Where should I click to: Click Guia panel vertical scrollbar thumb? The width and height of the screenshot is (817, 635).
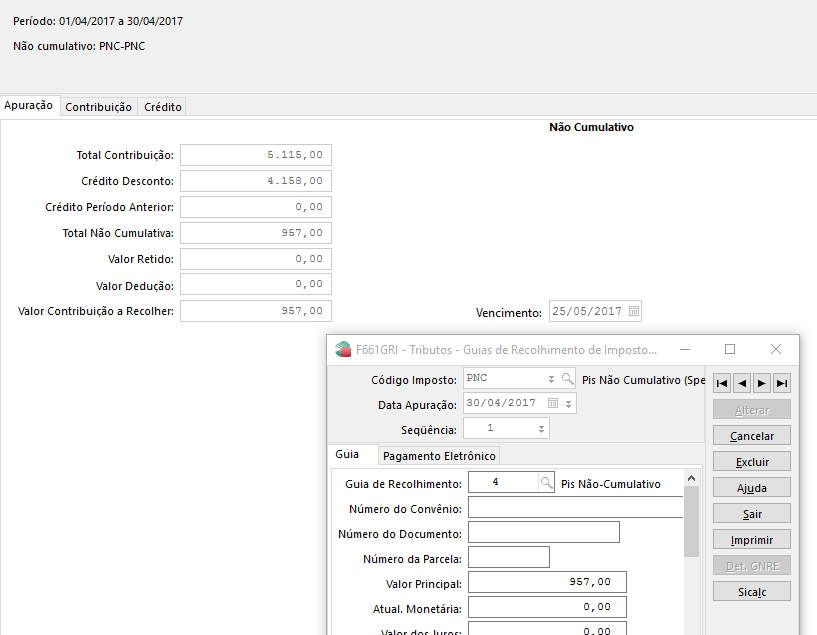pyautogui.click(x=691, y=521)
